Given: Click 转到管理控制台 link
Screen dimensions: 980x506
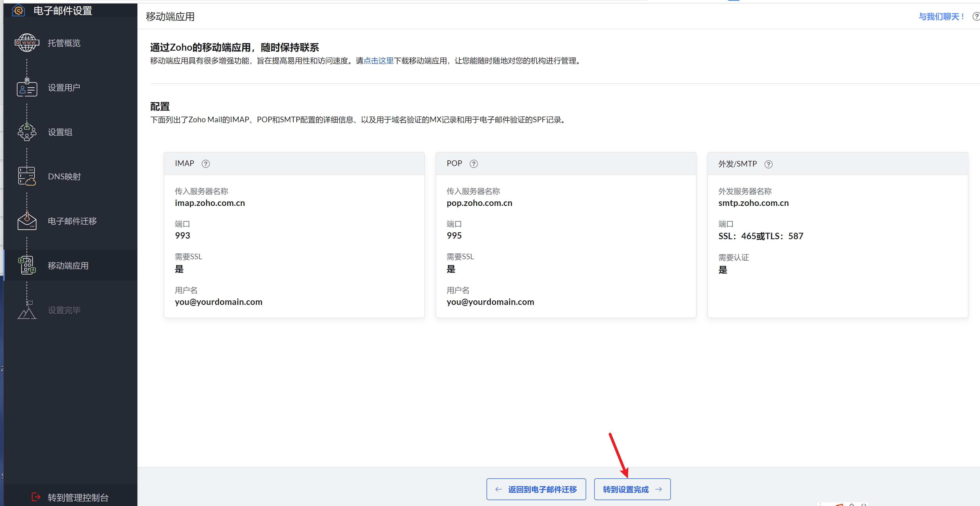Looking at the screenshot, I should [x=78, y=497].
